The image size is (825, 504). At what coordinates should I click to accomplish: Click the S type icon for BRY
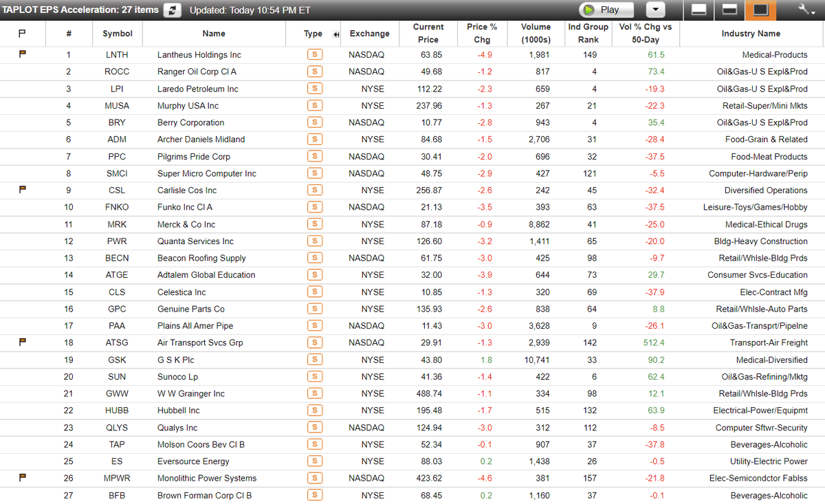pos(315,122)
